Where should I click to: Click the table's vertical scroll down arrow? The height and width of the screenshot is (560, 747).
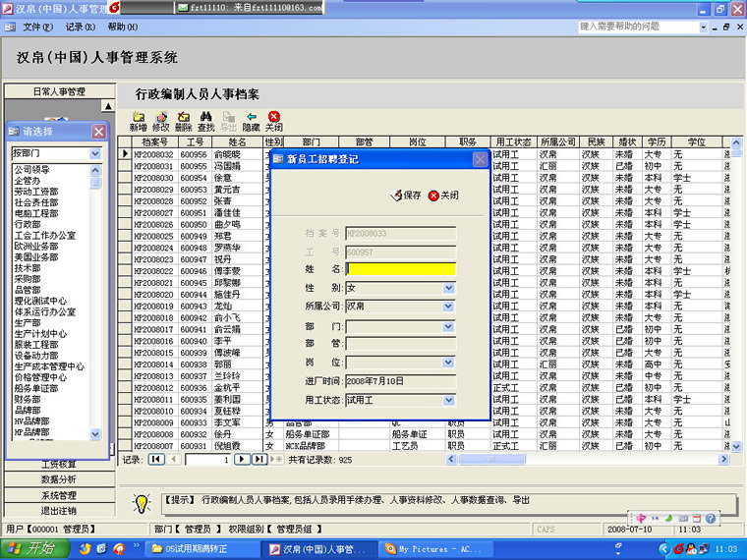(x=736, y=446)
